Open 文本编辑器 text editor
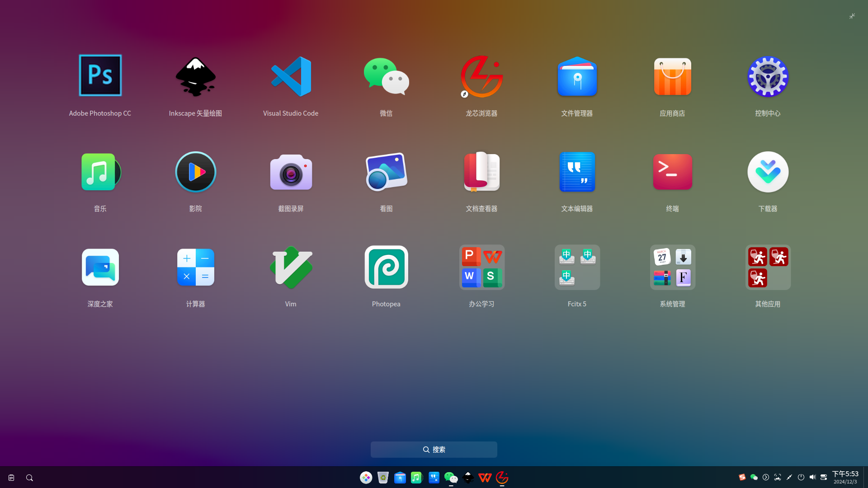Viewport: 868px width, 488px height. click(x=577, y=172)
